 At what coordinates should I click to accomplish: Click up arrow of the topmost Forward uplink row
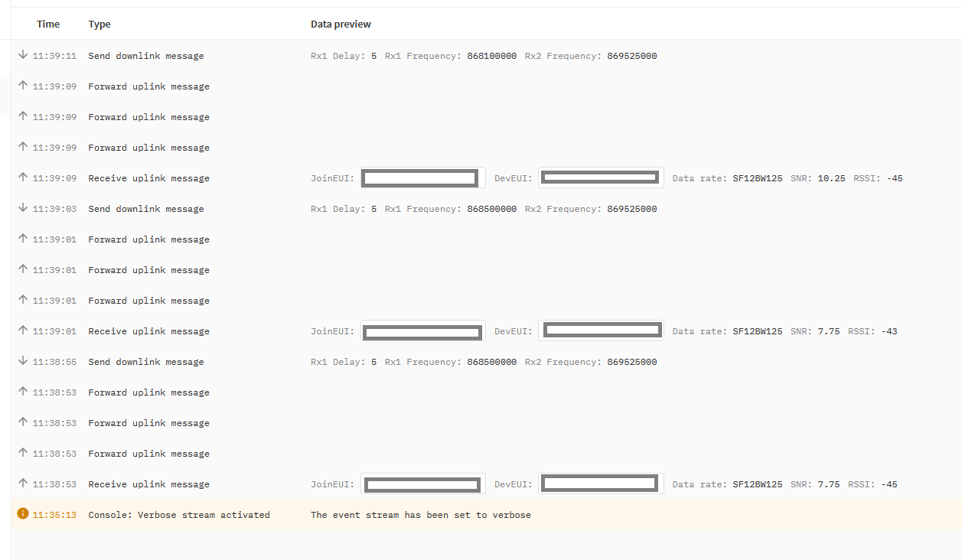(x=23, y=86)
